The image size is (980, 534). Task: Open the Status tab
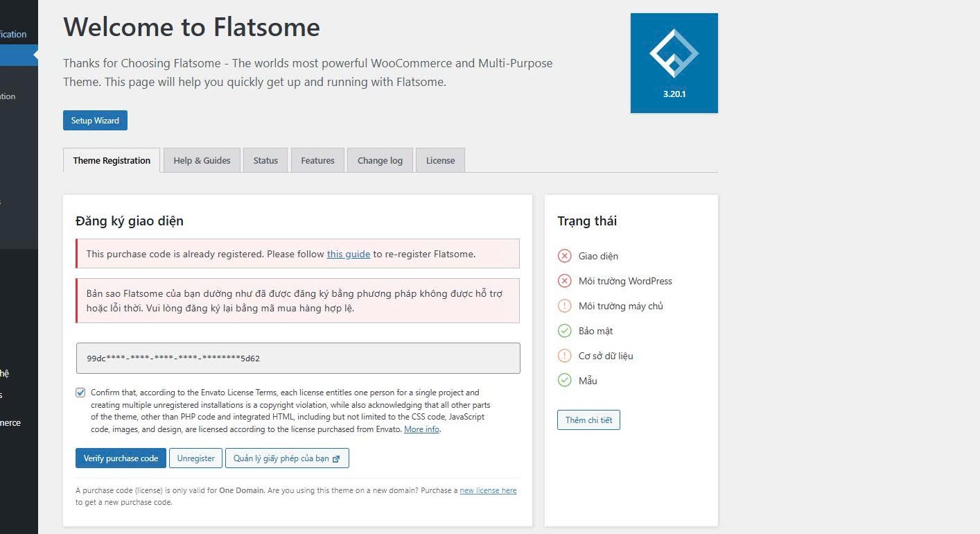[x=265, y=160]
